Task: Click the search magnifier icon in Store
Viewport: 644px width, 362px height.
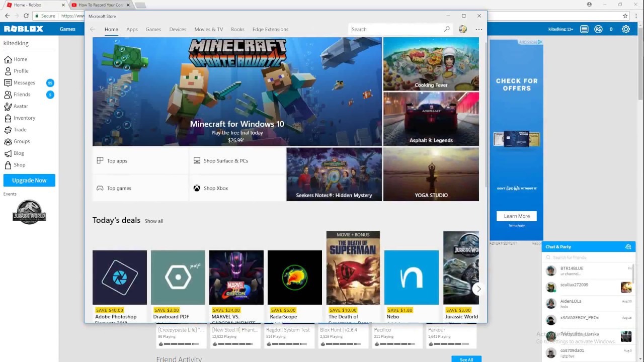Action: pos(447,29)
